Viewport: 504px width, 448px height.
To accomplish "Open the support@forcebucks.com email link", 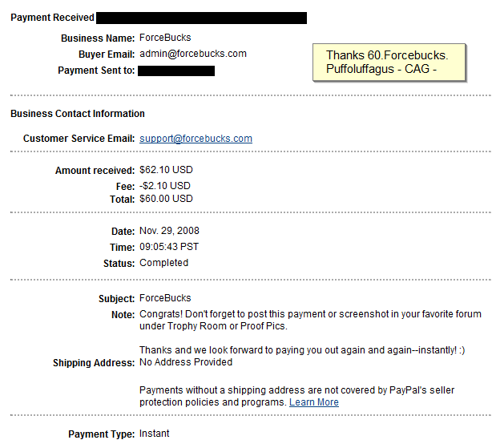I will tap(196, 139).
